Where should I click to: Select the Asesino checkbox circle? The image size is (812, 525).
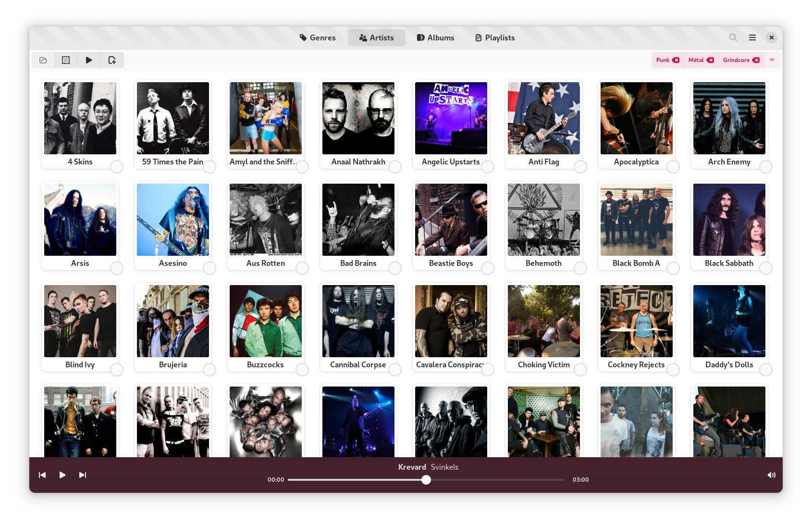(x=209, y=268)
